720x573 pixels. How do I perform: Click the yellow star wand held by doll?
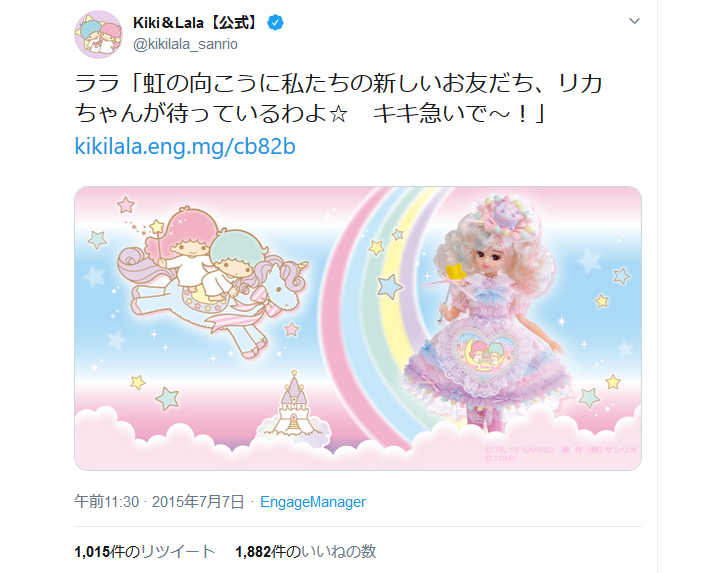click(x=454, y=274)
